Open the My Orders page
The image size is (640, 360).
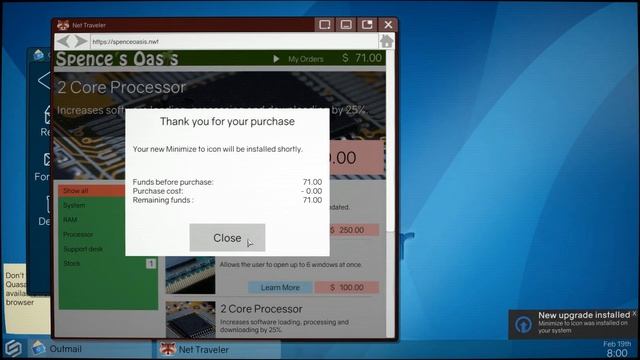(306, 59)
